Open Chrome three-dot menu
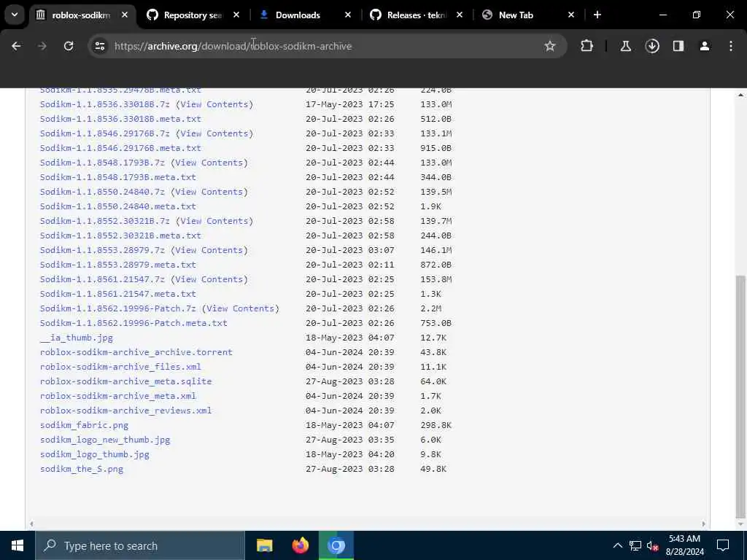The height and width of the screenshot is (560, 747). point(731,46)
